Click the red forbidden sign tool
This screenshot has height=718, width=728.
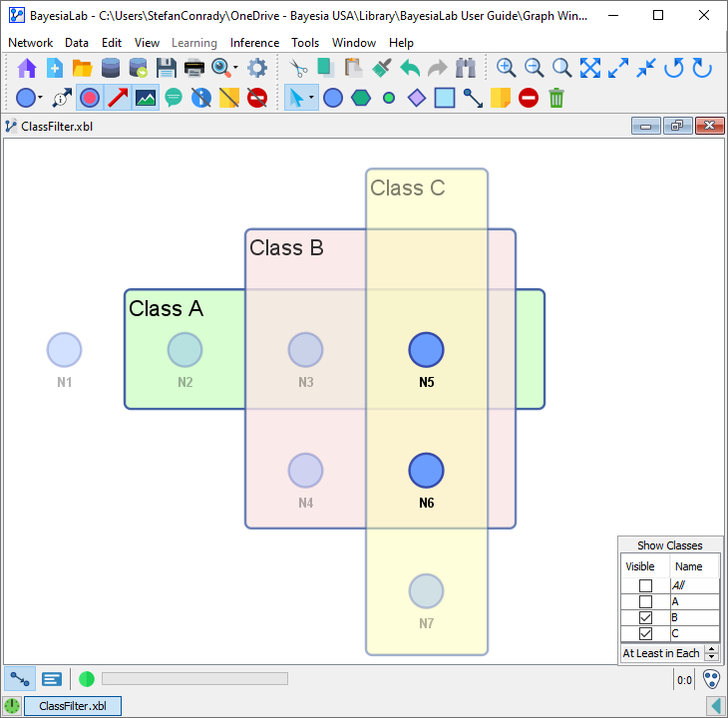coord(529,98)
